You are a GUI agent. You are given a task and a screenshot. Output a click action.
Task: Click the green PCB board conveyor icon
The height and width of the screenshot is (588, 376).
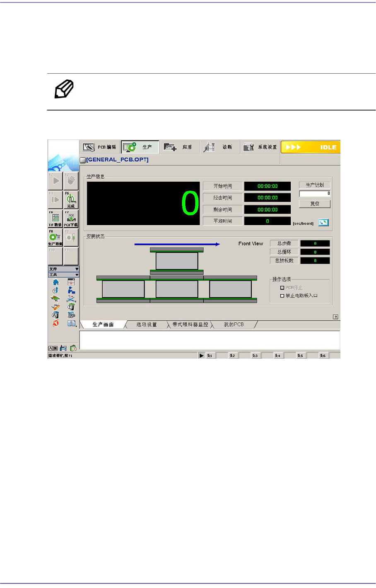coord(55,298)
